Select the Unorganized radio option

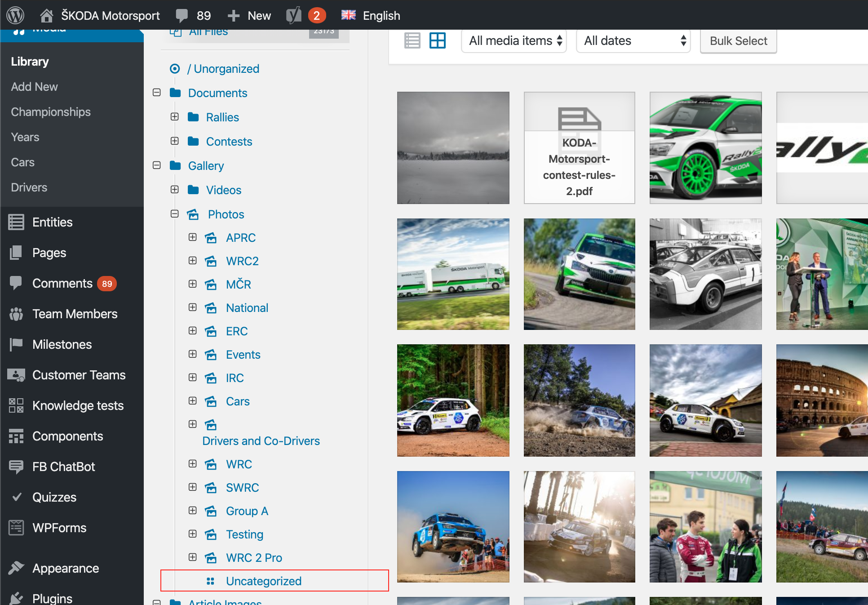click(175, 69)
